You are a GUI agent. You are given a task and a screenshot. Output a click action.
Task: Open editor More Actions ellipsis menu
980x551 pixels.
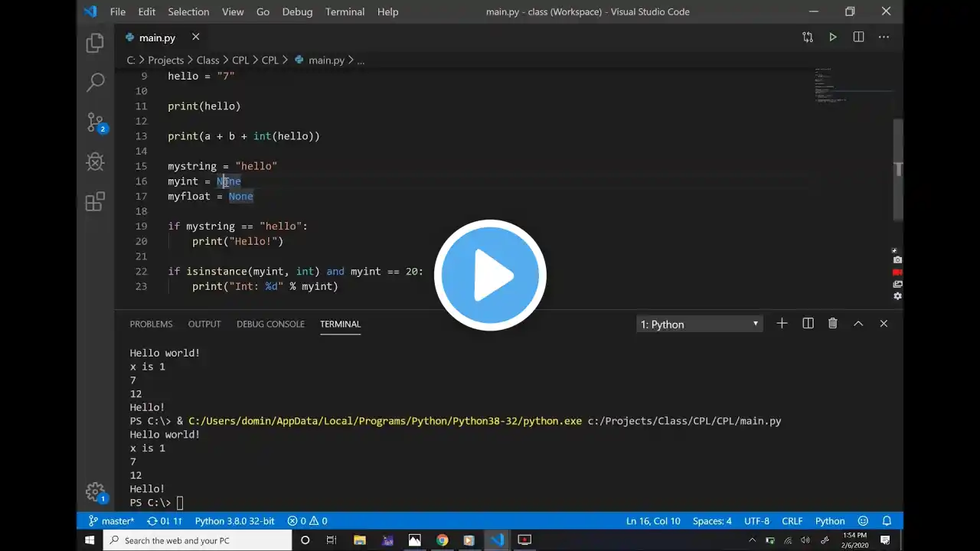click(884, 37)
